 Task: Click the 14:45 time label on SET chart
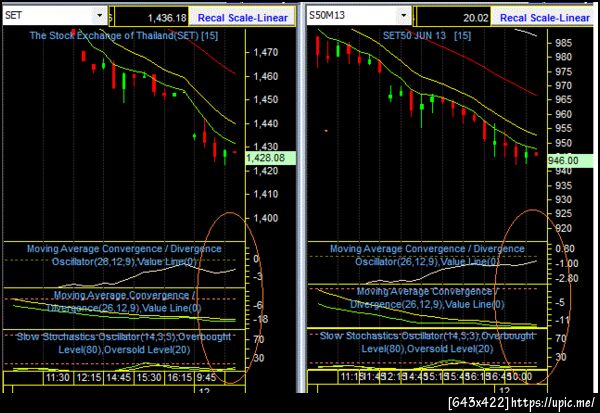tap(119, 377)
